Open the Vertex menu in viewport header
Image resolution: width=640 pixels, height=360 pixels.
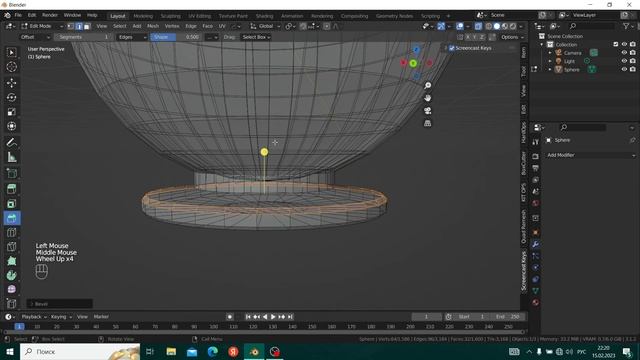(x=172, y=26)
